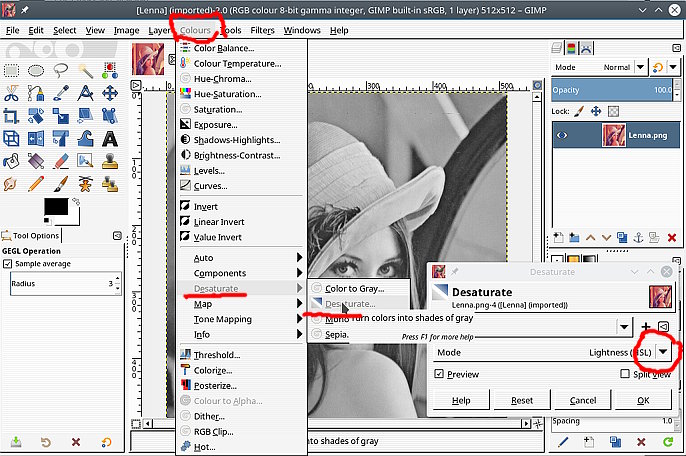Toggle the lock alpha channel icon
The width and height of the screenshot is (686, 456).
(x=613, y=111)
